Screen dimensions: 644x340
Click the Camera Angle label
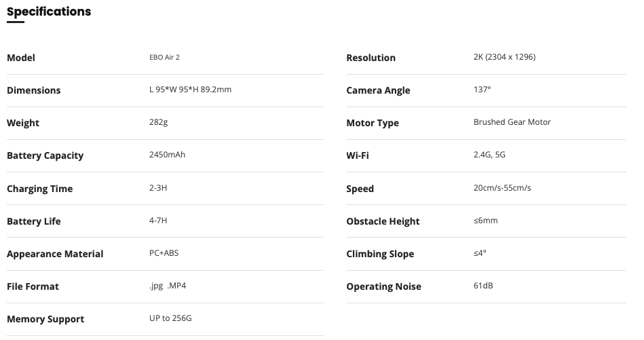(378, 90)
